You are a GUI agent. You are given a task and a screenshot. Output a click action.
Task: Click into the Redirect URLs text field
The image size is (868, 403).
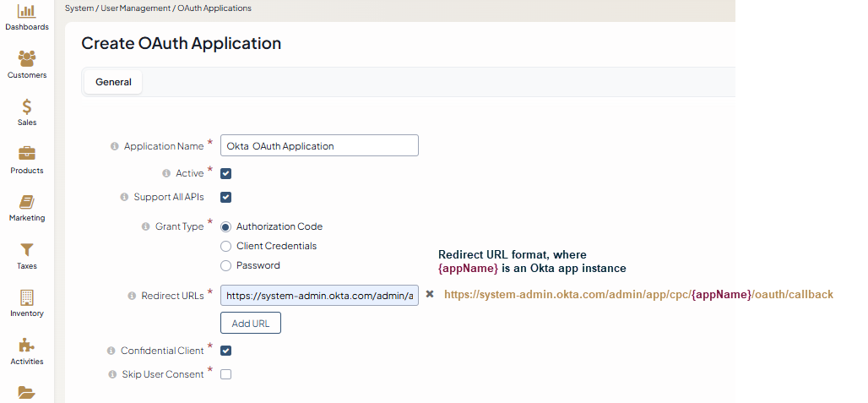point(319,295)
